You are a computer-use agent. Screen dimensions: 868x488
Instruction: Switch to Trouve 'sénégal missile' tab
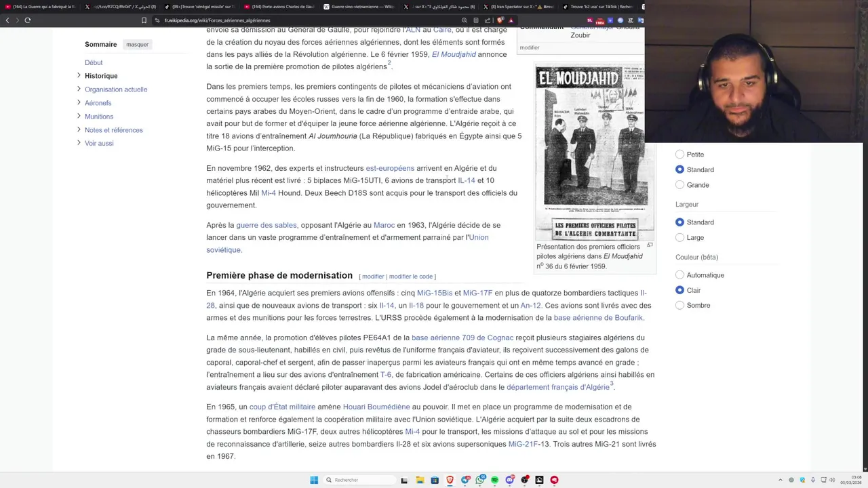click(x=198, y=6)
